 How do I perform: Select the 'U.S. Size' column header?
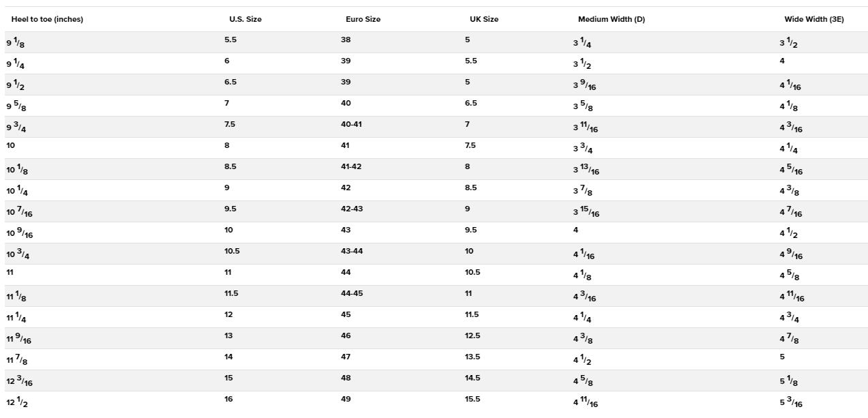(245, 19)
